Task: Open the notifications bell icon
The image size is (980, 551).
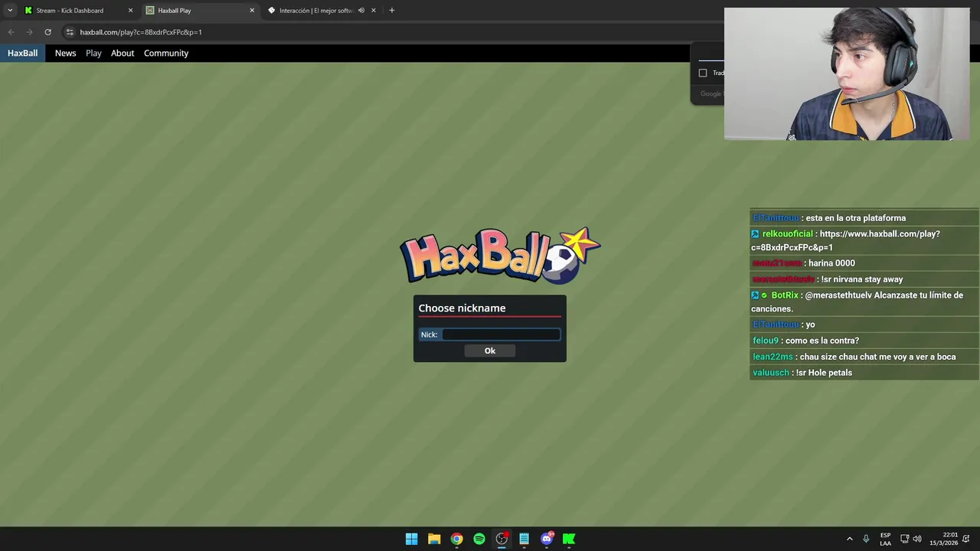Action: (966, 539)
